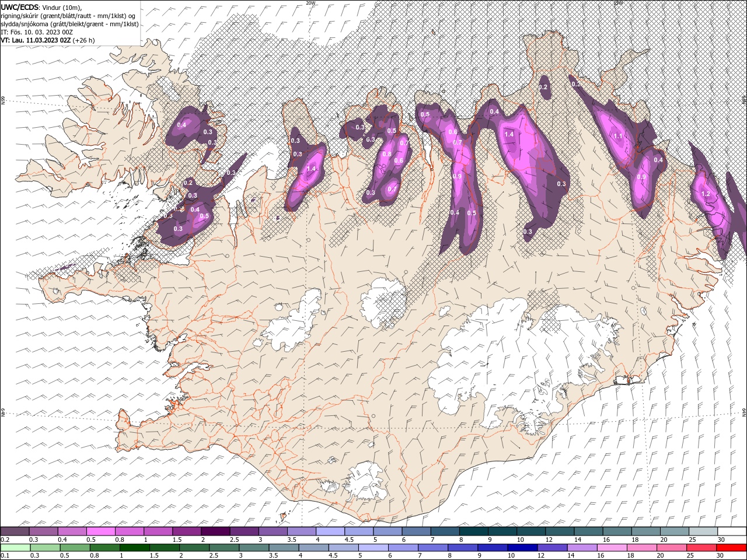Click the 1.1 snowfall value on the map
The height and width of the screenshot is (560, 747).
tap(619, 136)
